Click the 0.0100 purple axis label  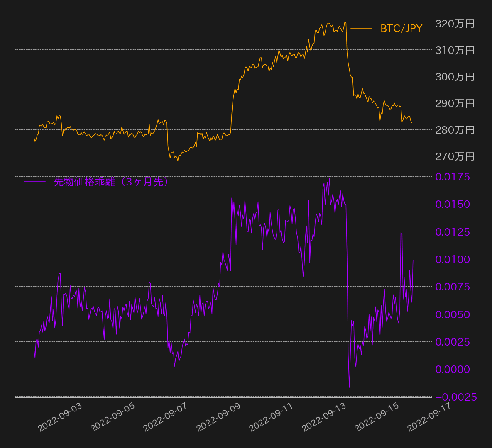click(x=452, y=259)
